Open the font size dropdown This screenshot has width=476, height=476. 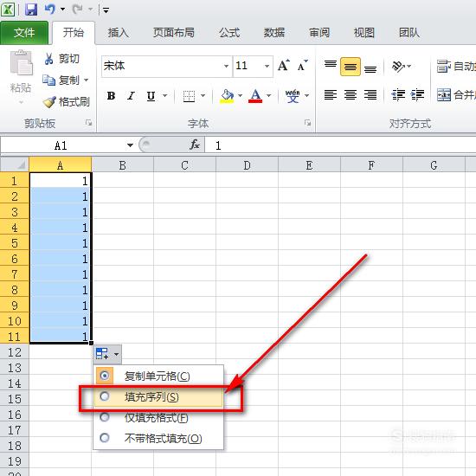click(x=267, y=66)
